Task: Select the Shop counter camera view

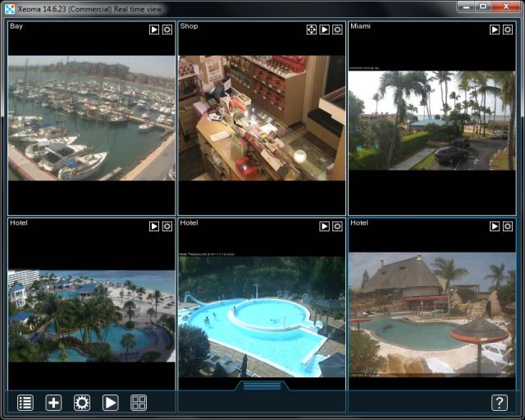Action: tap(262, 118)
